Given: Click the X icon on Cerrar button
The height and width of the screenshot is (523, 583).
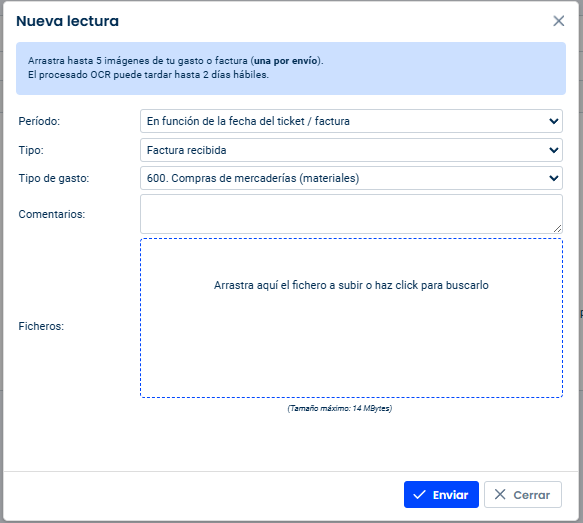Looking at the screenshot, I should tap(500, 494).
